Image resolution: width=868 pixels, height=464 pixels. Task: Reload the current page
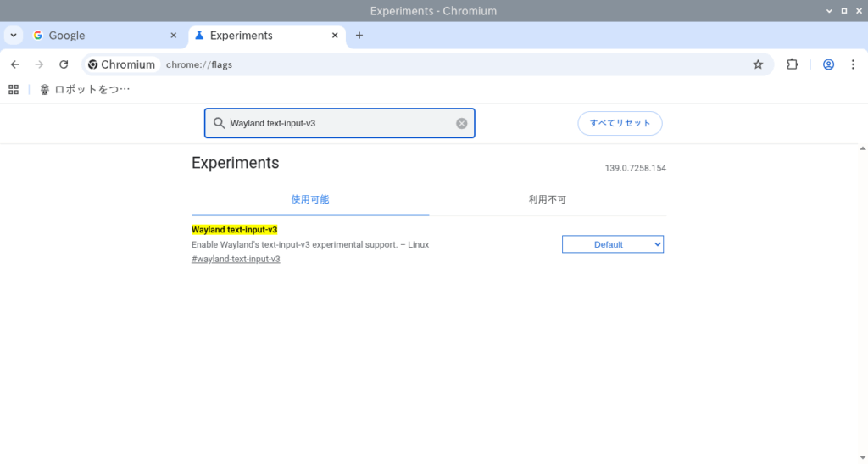[x=64, y=64]
